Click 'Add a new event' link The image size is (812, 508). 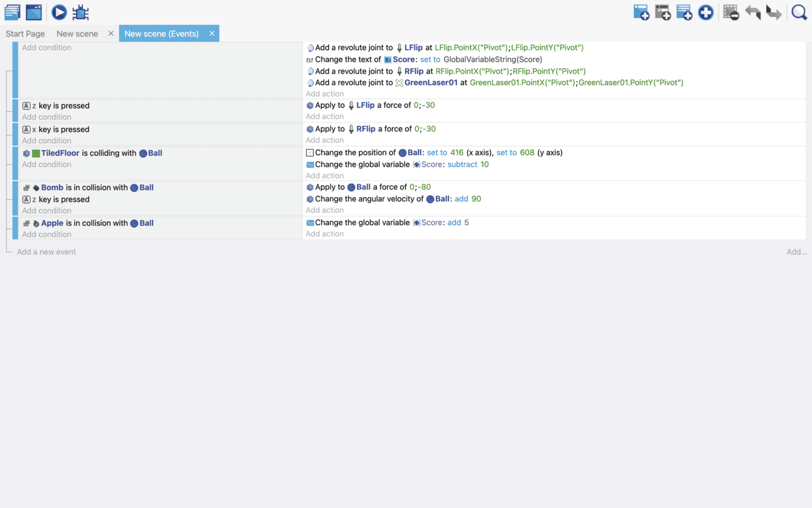46,252
